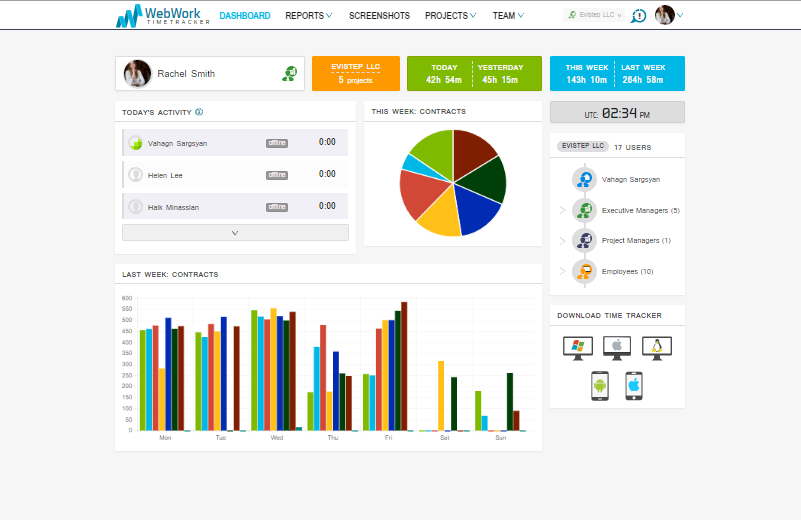Click the Today hours value
This screenshot has width=801, height=520.
pyautogui.click(x=443, y=80)
